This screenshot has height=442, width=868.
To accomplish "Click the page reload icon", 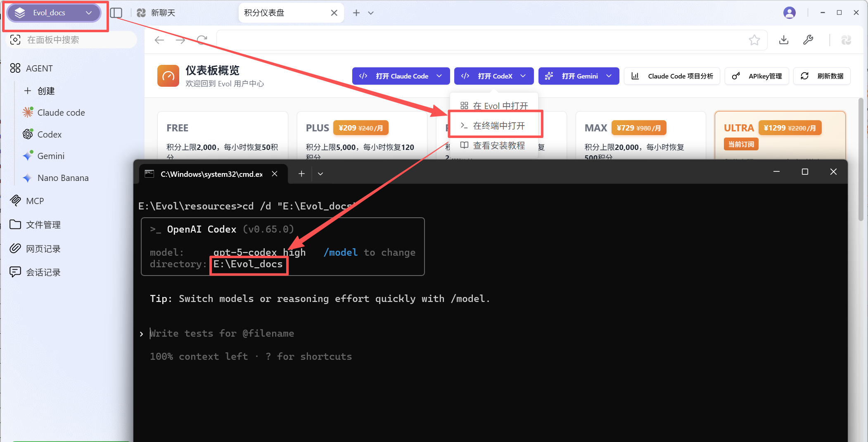I will point(202,40).
